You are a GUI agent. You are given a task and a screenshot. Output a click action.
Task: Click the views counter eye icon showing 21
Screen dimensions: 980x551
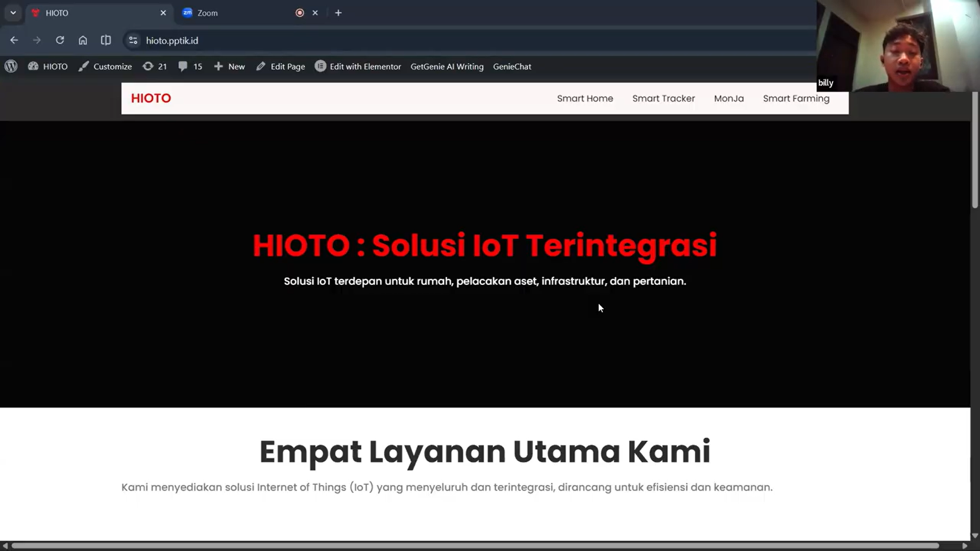(x=148, y=66)
